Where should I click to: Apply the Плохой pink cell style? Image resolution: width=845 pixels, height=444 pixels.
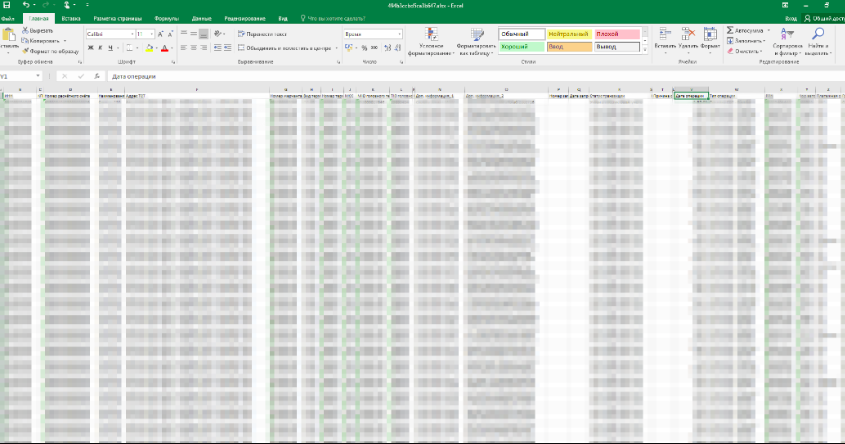point(617,34)
